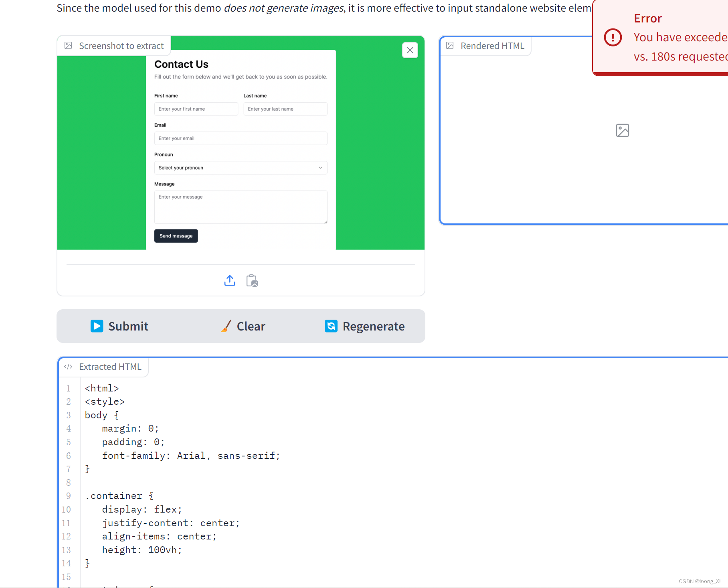This screenshot has height=588, width=728.
Task: Click code line 'font-family: Arial, sans-serif;'
Action: tap(191, 456)
